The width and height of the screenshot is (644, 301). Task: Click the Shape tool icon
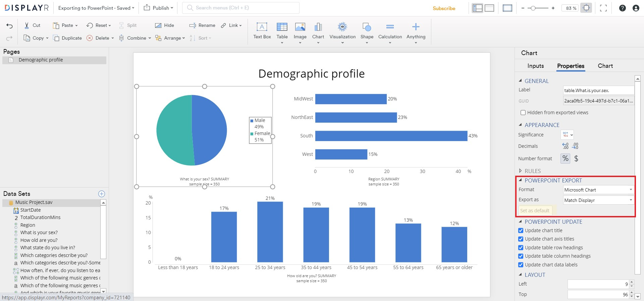click(367, 27)
